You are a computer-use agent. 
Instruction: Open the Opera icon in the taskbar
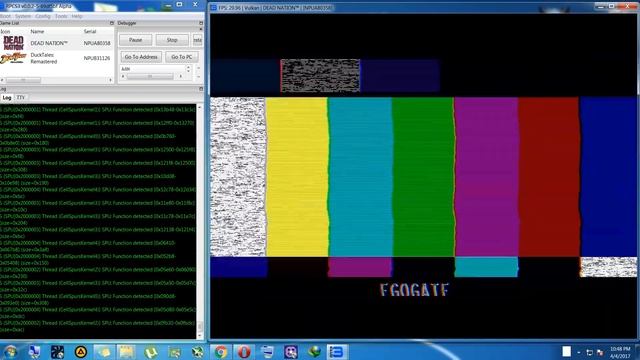coord(244,352)
